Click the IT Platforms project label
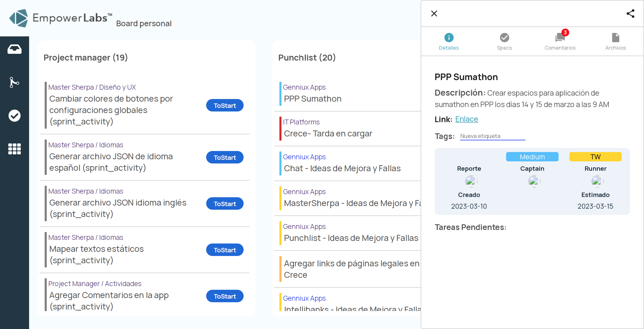Image resolution: width=644 pixels, height=329 pixels. click(x=301, y=122)
